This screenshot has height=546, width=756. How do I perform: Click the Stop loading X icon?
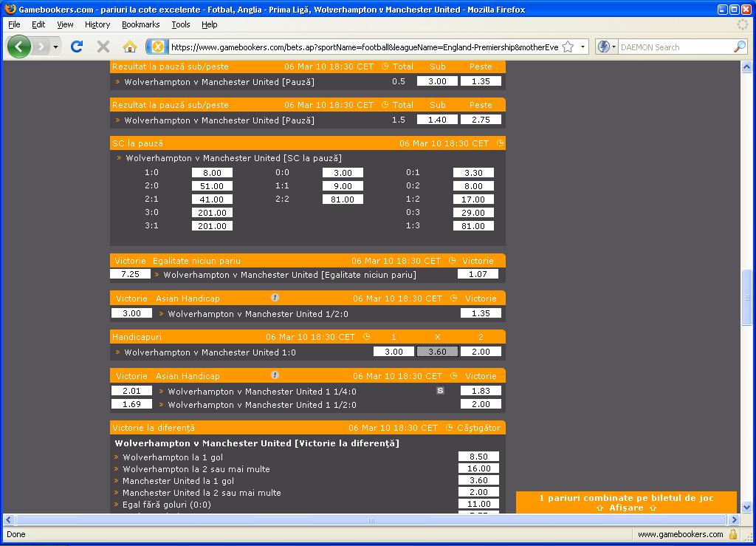point(103,47)
